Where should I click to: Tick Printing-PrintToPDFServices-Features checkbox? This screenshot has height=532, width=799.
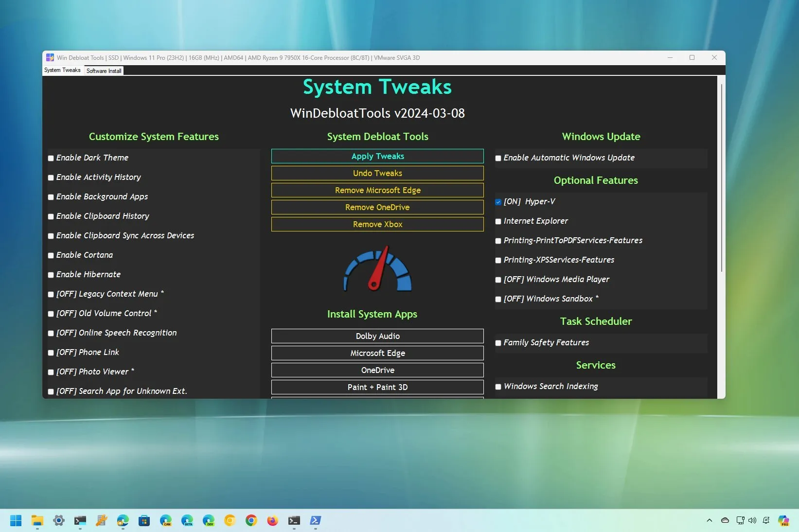[x=498, y=241]
